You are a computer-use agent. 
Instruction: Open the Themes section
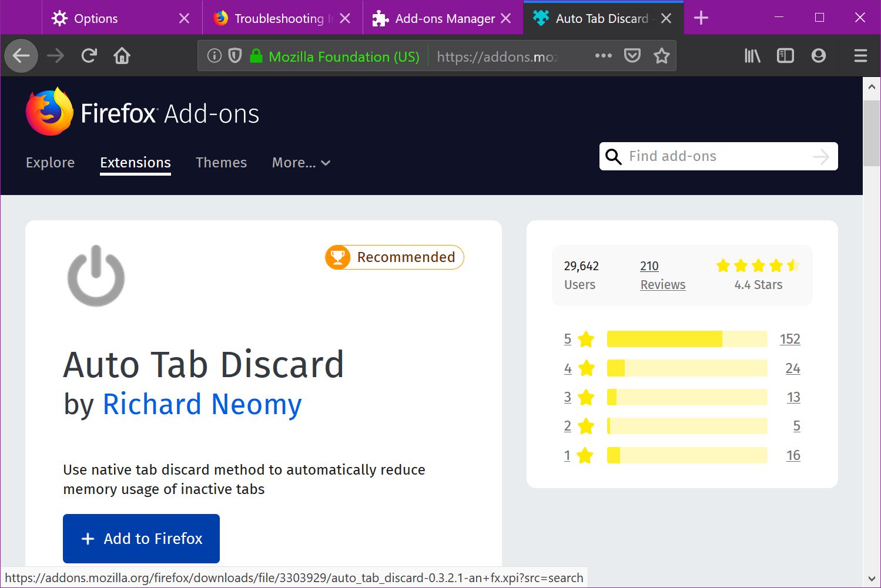coord(221,163)
